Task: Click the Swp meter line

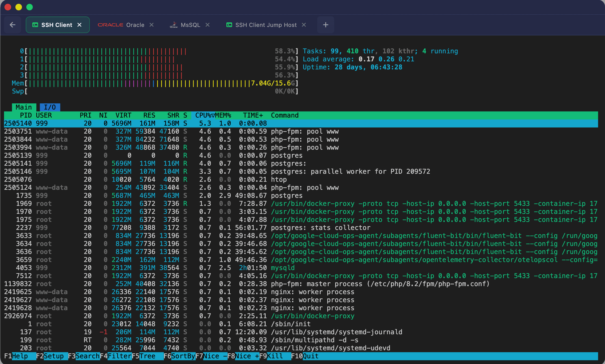Action: coord(155,91)
